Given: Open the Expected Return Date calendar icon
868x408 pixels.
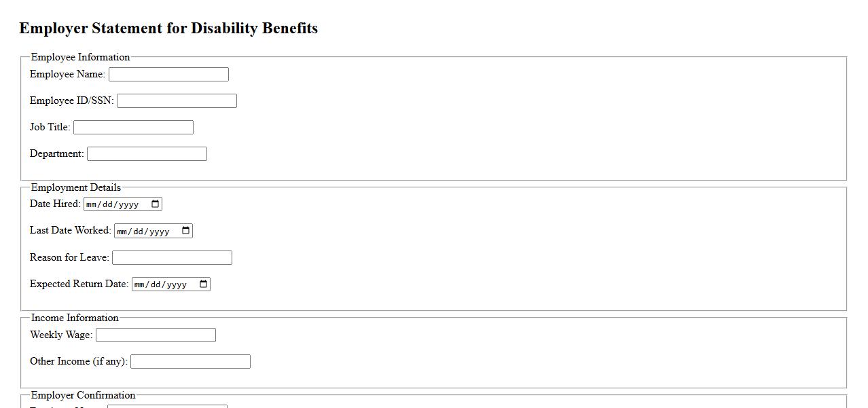Looking at the screenshot, I should [204, 284].
